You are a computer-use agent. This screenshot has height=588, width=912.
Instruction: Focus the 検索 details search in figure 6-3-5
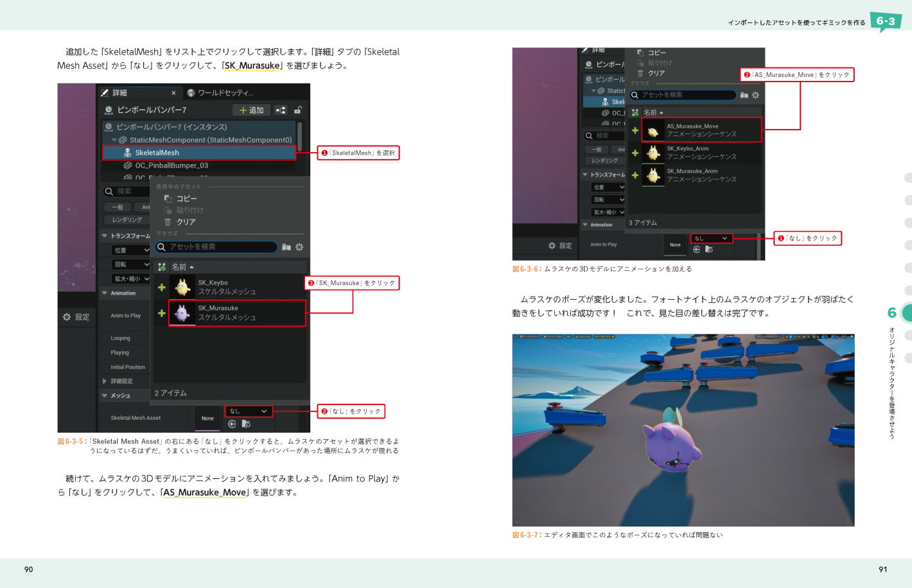(x=127, y=191)
